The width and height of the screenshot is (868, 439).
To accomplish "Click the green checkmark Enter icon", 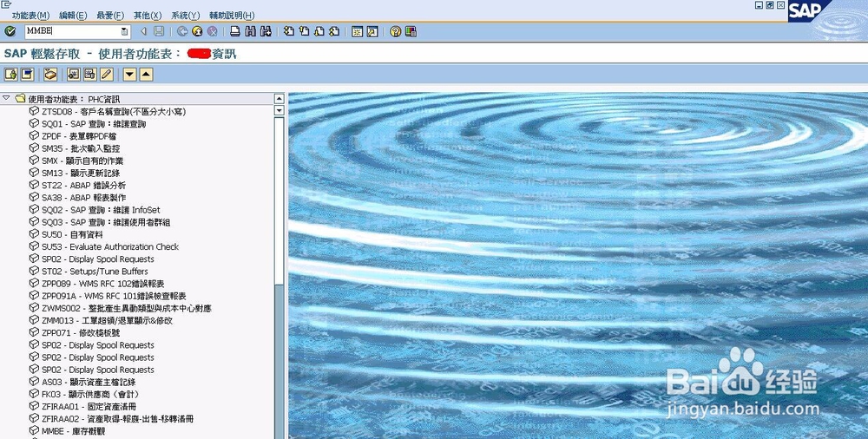I will [10, 31].
